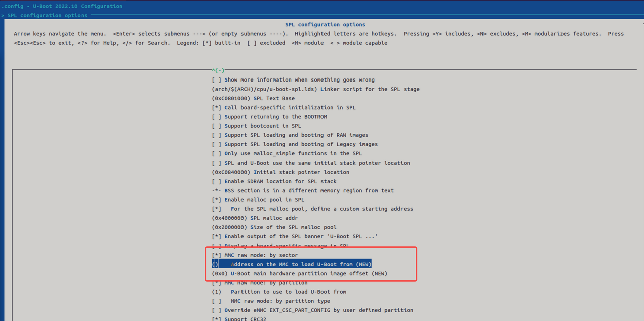Enable 'Override eMMC EXT_CSC_PART_CONFIG' option
This screenshot has height=321, width=644.
(312, 310)
